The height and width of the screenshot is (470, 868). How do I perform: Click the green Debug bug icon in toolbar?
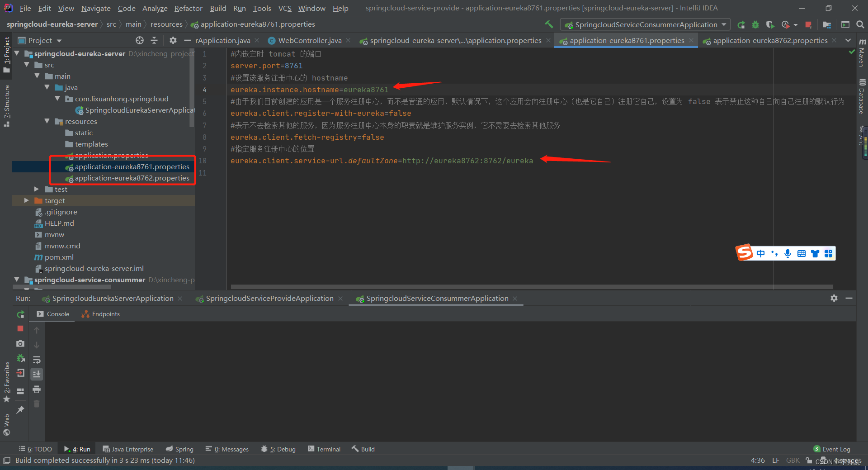[755, 24]
